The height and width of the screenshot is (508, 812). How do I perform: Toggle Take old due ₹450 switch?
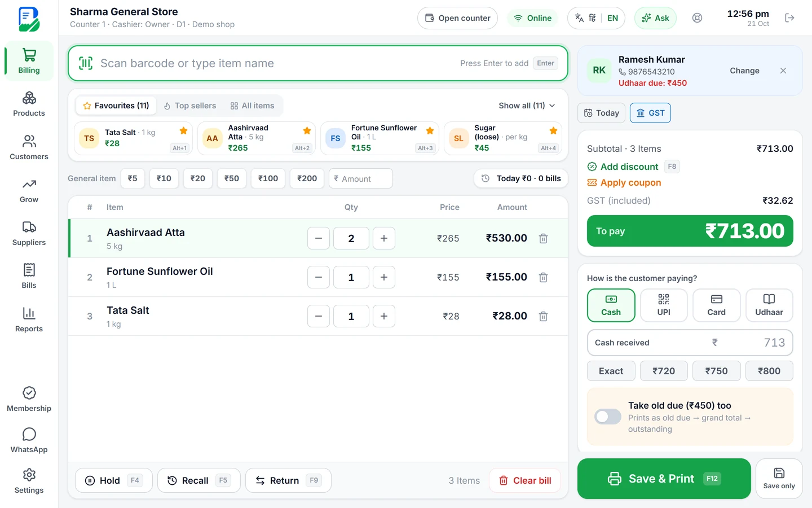pyautogui.click(x=608, y=417)
